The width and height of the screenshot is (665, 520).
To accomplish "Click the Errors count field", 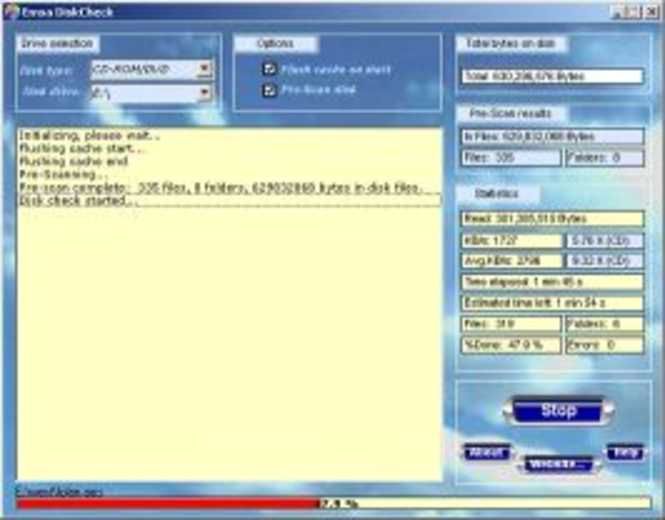I will click(x=605, y=345).
